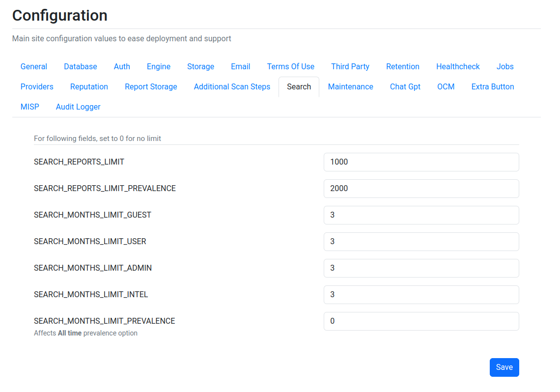Click the SEARCH_MONTHS_LIMIT_PREVALENCE label
This screenshot has height=392, width=560.
(104, 321)
